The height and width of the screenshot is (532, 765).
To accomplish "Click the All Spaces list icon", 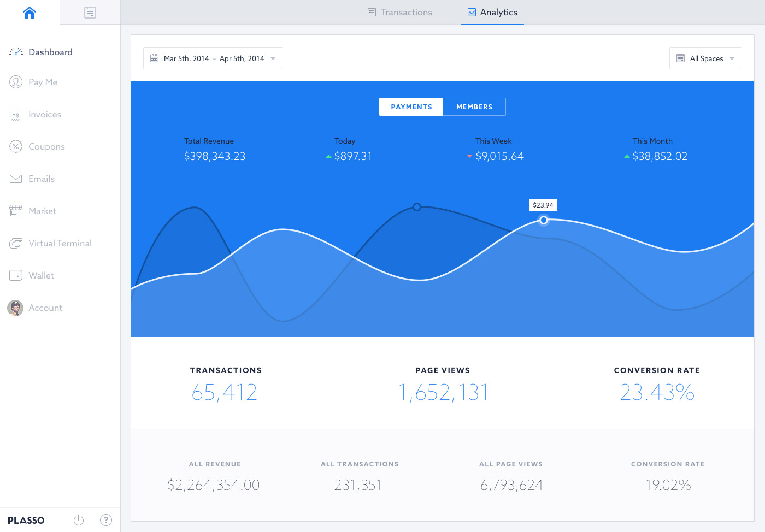I will tap(681, 58).
